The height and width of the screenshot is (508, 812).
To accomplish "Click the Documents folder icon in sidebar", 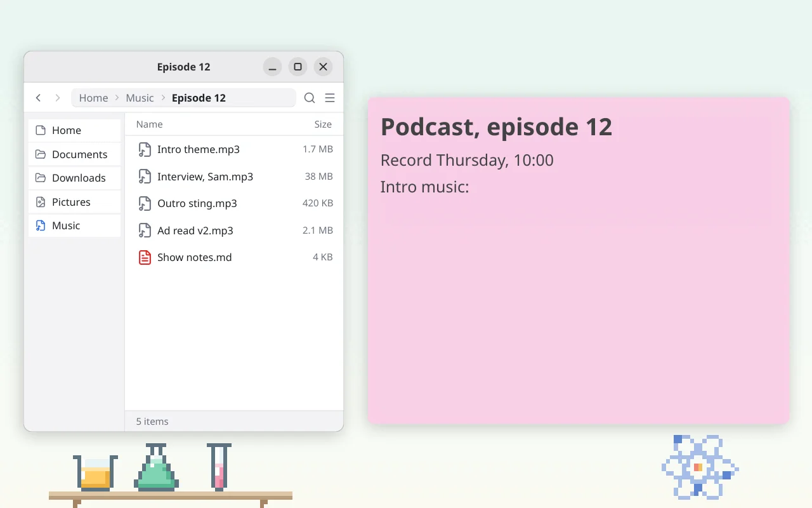I will coord(41,154).
